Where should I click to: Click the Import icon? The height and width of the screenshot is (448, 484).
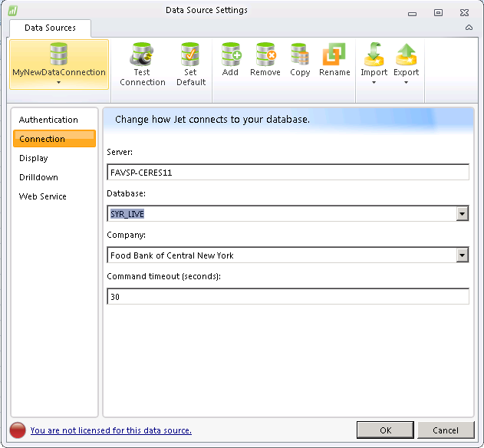point(374,56)
